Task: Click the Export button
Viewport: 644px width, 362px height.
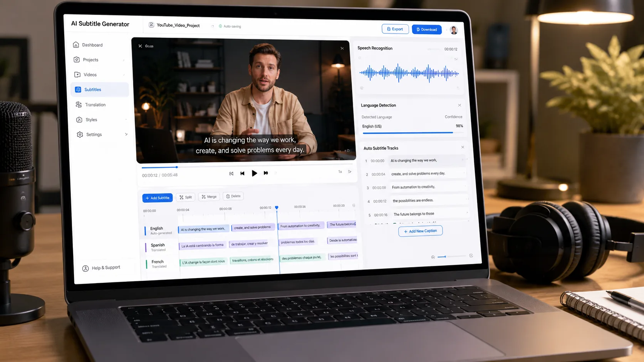Action: (x=395, y=29)
